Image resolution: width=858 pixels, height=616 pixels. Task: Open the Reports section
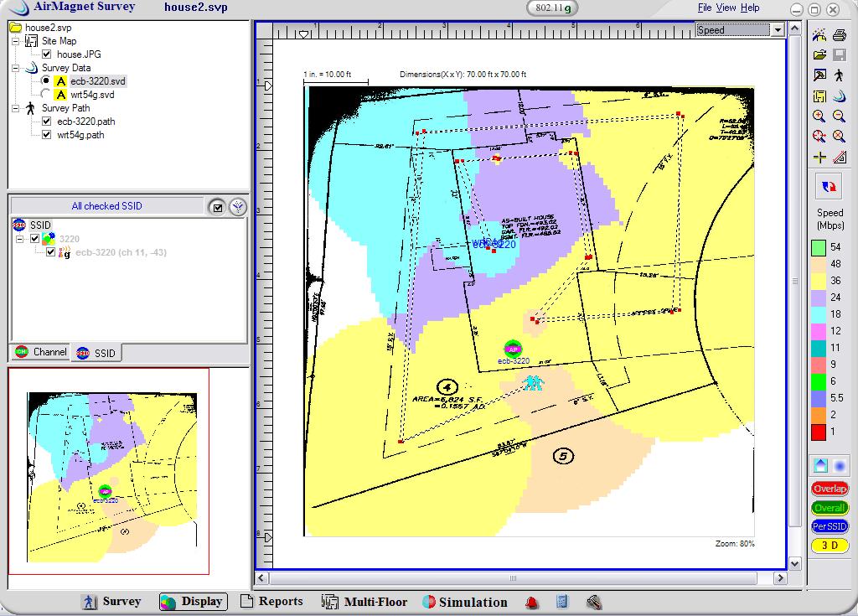click(271, 601)
